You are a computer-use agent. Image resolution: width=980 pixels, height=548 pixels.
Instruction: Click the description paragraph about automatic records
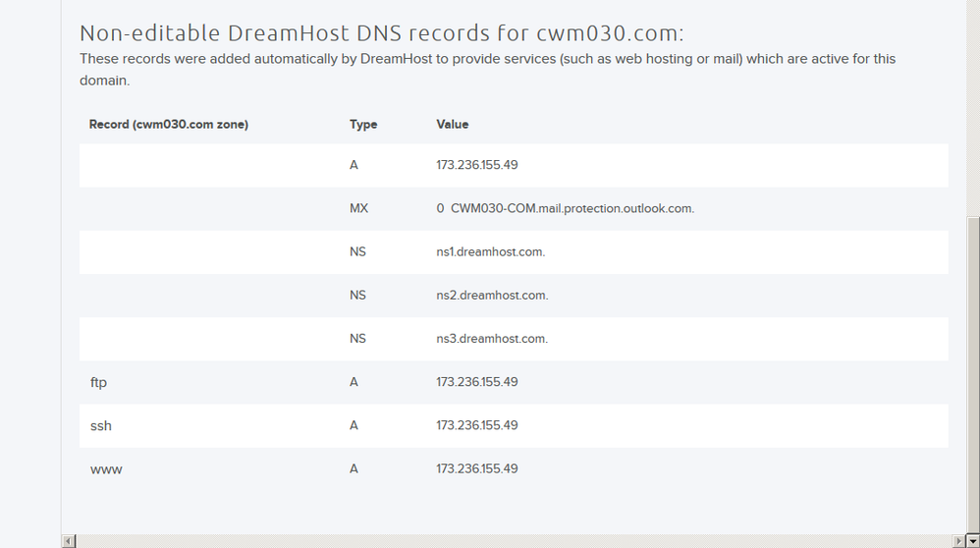[487, 70]
